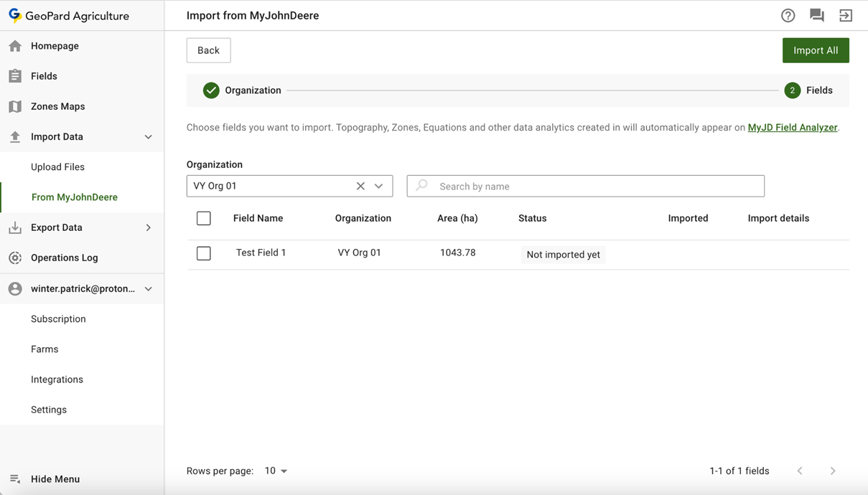Open the MyJD Field Analyzer link
This screenshot has height=495, width=868.
792,128
